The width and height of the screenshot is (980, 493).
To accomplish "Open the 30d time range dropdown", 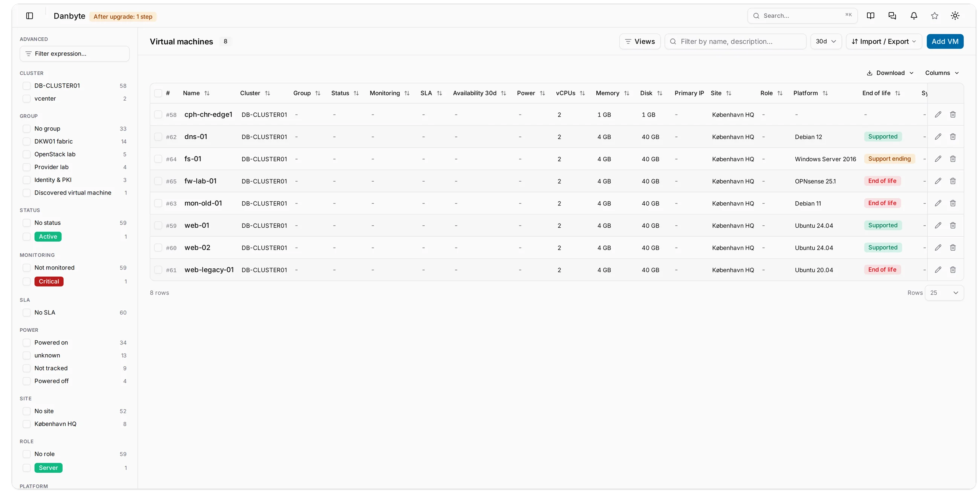I will coord(825,41).
